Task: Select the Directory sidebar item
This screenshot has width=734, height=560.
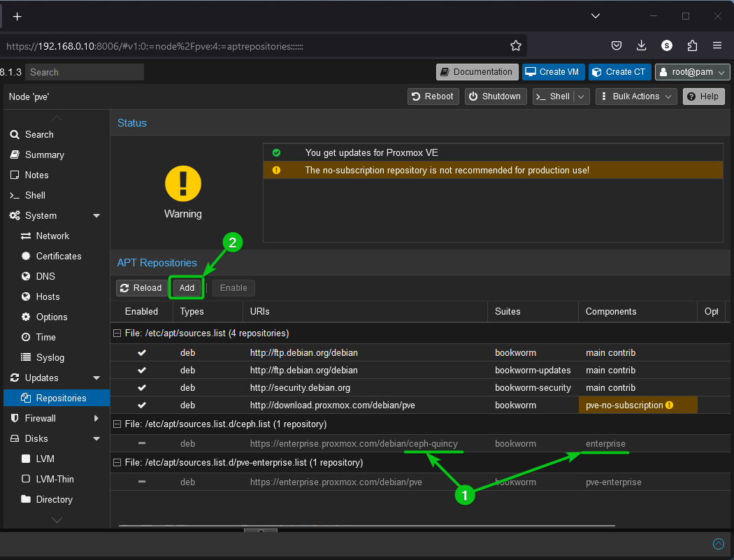Action: coord(56,500)
